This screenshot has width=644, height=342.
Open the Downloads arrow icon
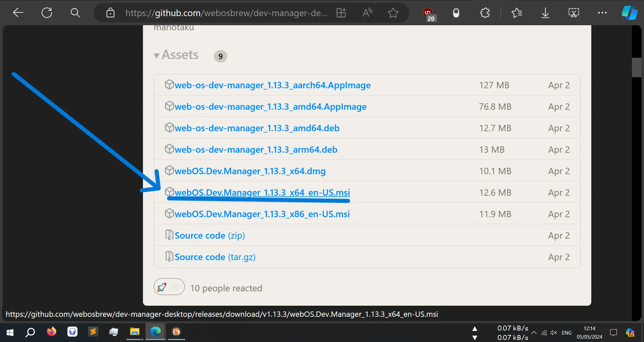click(x=545, y=13)
